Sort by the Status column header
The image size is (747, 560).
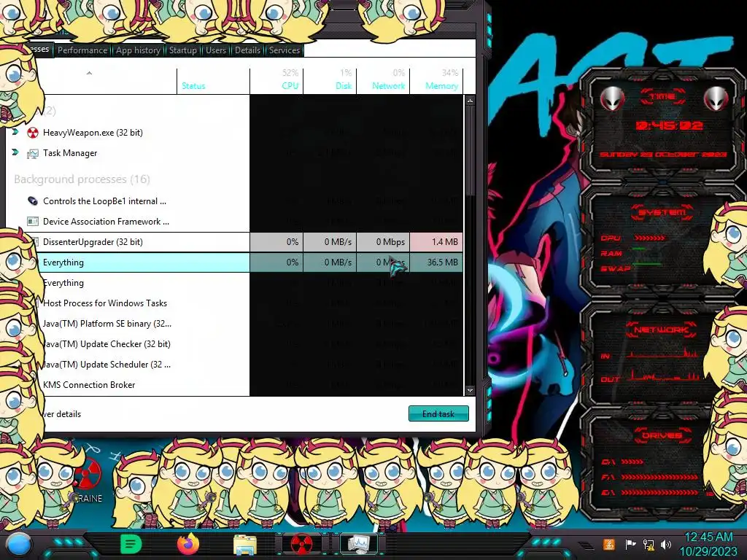213,80
